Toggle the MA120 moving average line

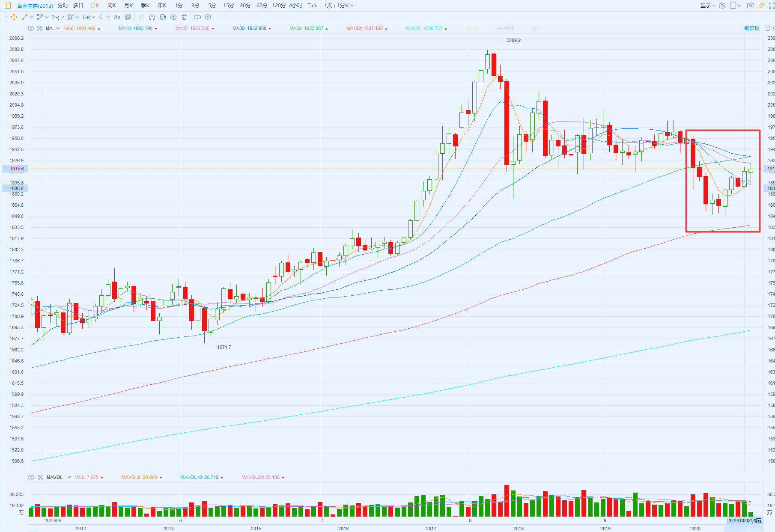pos(367,28)
